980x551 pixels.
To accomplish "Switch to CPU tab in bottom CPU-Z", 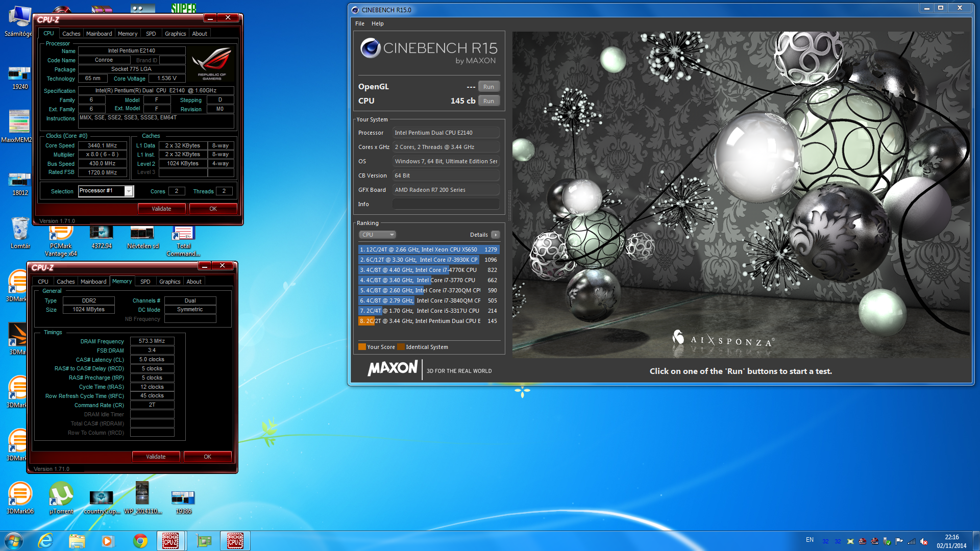I will click(x=43, y=282).
